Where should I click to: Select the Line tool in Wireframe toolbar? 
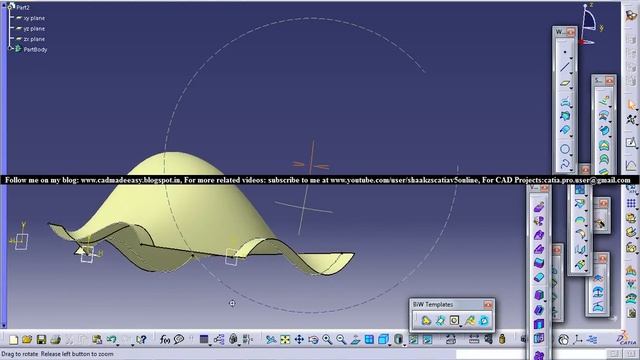(x=565, y=67)
